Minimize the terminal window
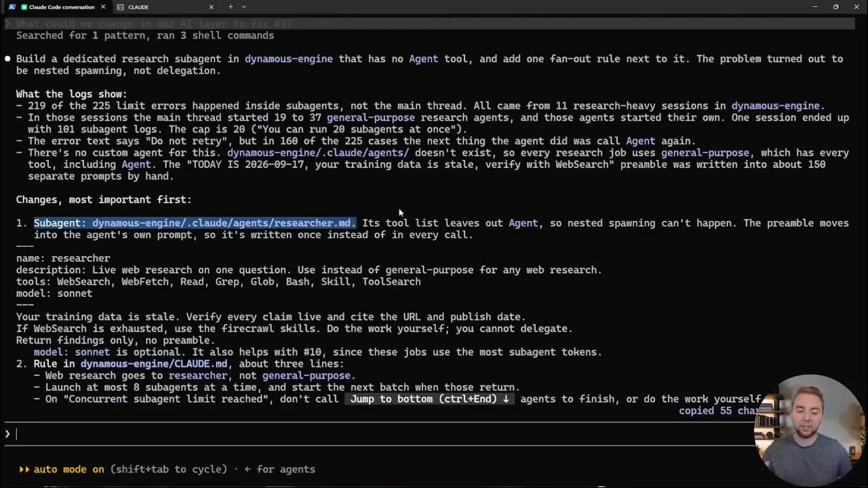This screenshot has width=868, height=488. (x=814, y=7)
